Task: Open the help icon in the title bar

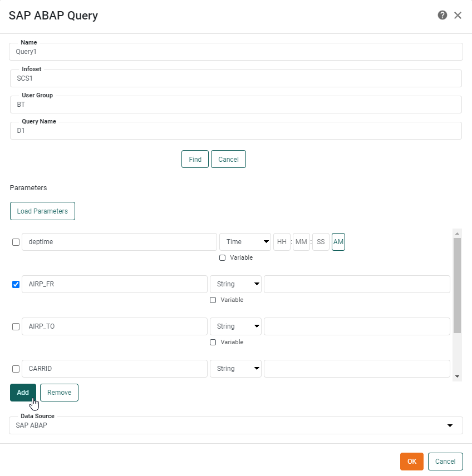Action: coord(442,15)
